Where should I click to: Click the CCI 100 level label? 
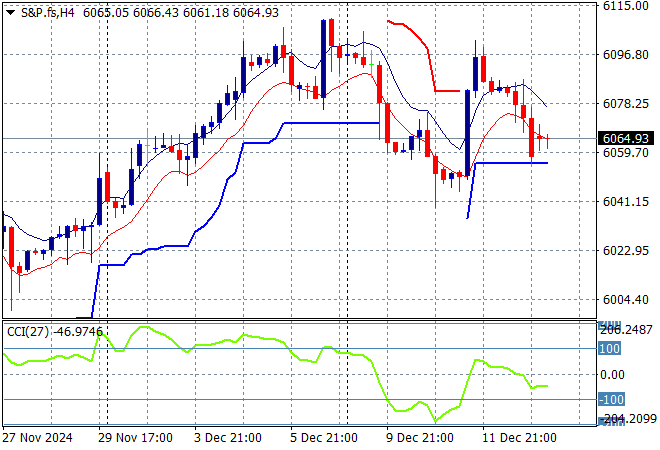(x=609, y=349)
